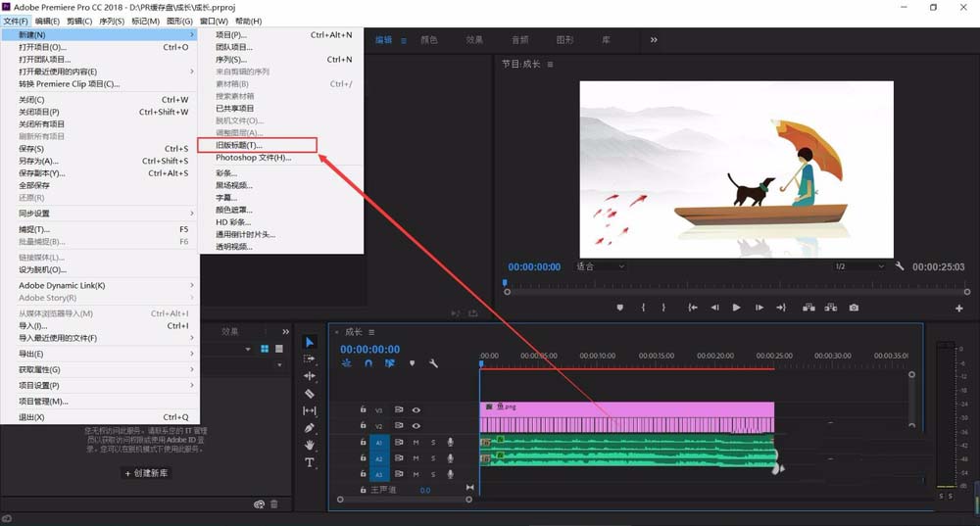Add marker in Program monitor
Viewport: 980px width, 526px height.
[x=620, y=308]
